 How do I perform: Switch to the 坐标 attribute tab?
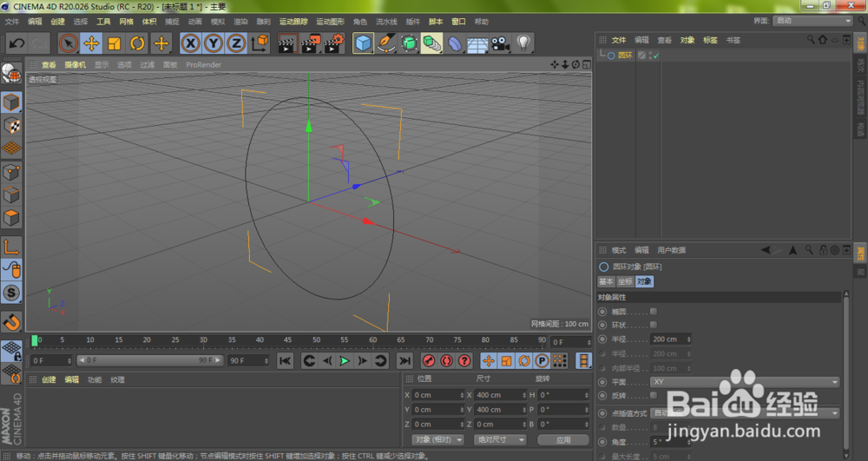[x=625, y=281]
